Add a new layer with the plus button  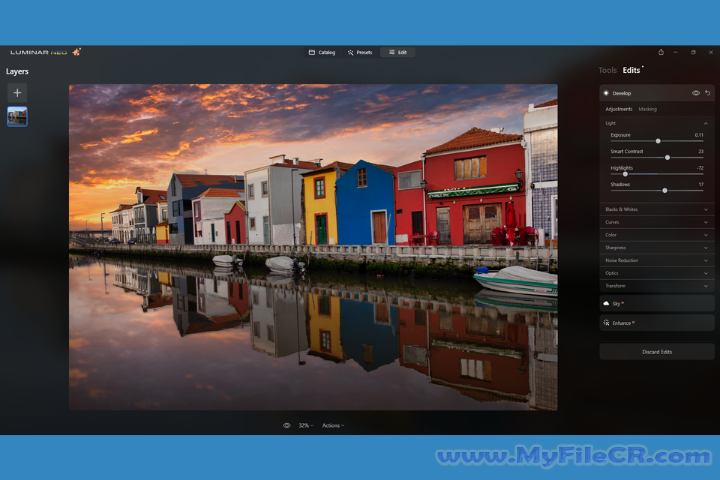click(17, 93)
